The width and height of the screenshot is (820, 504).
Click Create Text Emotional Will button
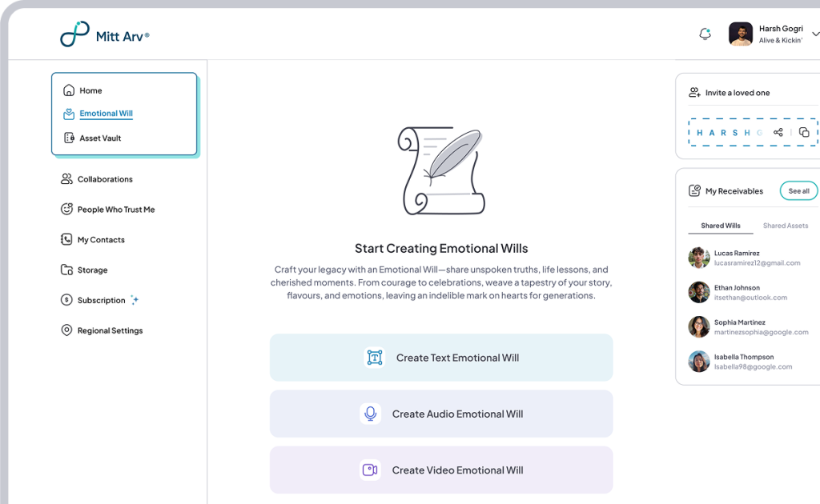point(441,358)
